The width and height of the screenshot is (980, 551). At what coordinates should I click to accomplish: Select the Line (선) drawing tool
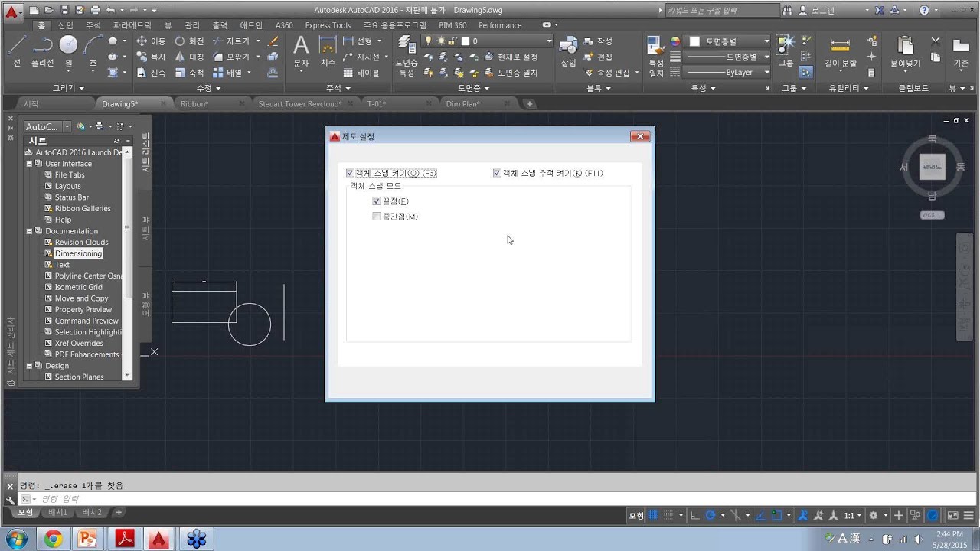coord(17,50)
